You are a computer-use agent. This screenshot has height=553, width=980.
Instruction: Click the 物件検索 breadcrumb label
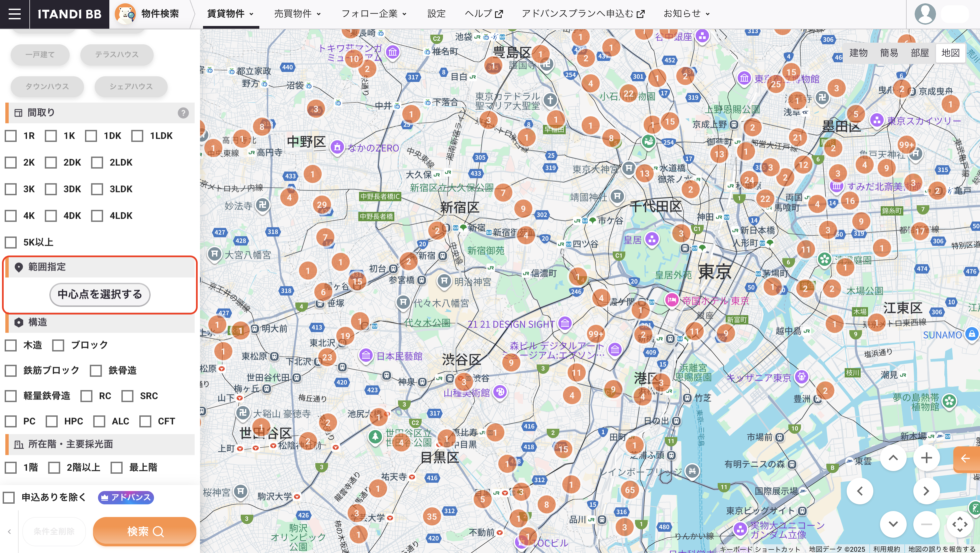point(160,14)
